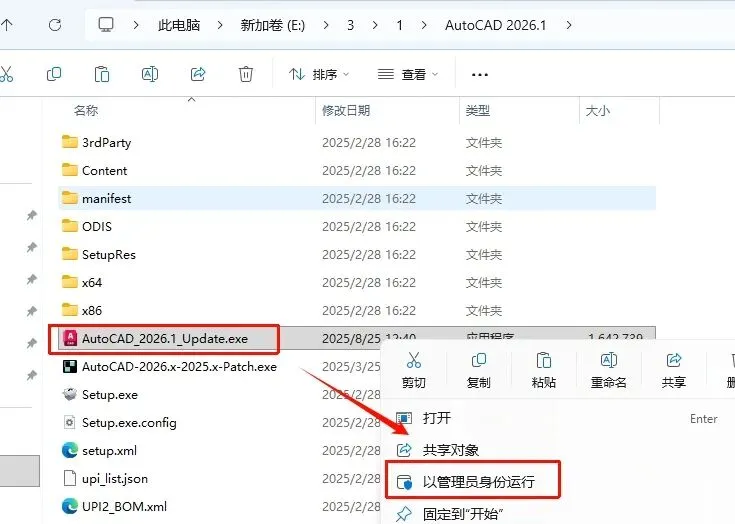
Task: Select the file name setup.xml
Action: coord(109,450)
